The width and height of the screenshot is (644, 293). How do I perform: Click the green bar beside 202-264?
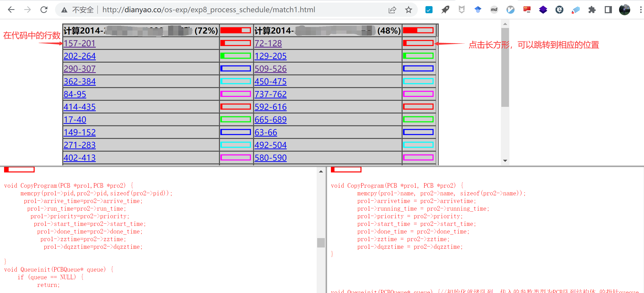236,56
